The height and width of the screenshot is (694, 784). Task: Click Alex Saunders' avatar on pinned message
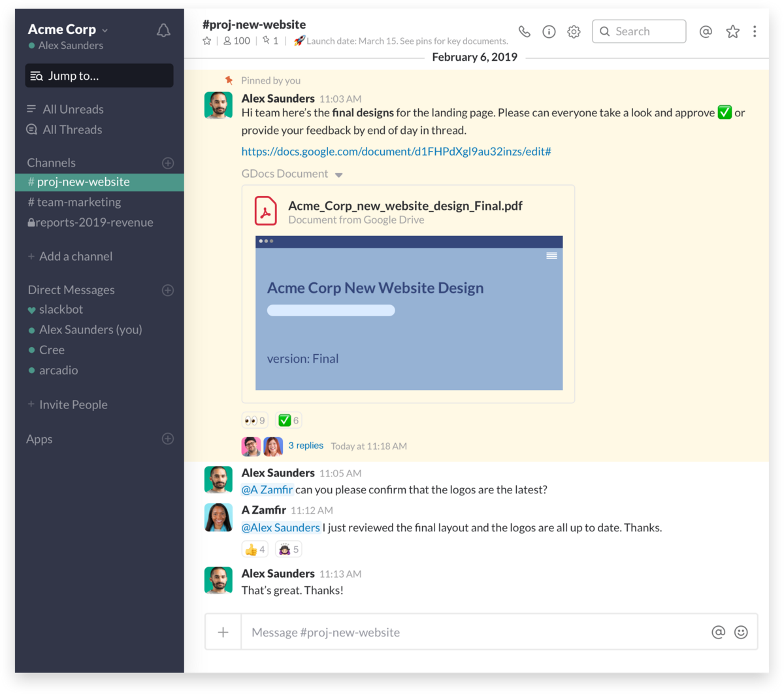point(218,105)
